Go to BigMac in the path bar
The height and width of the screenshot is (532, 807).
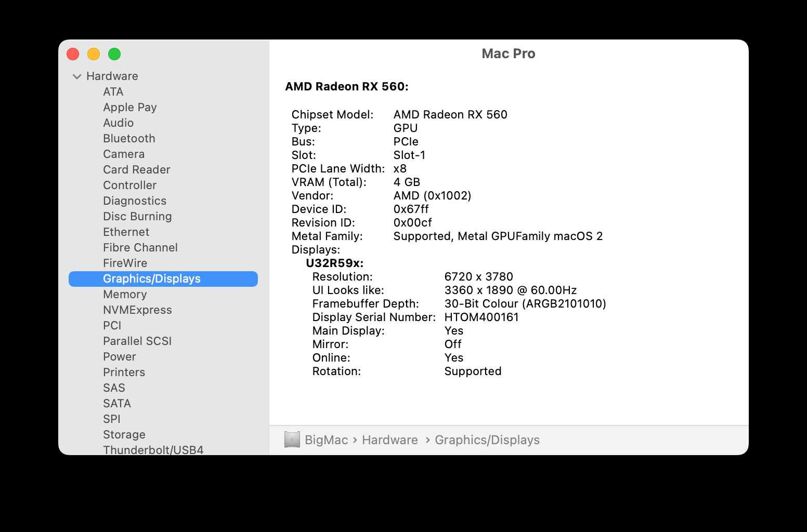(x=326, y=440)
